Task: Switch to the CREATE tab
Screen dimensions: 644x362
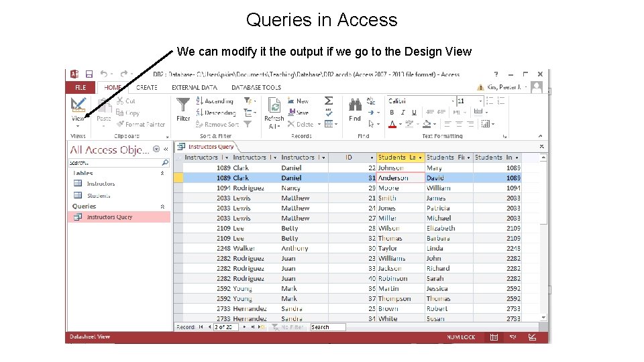Action: point(147,87)
